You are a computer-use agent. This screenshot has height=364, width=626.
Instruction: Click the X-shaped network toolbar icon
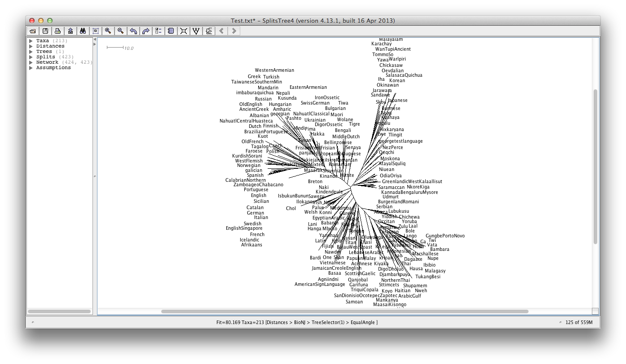[x=183, y=31]
